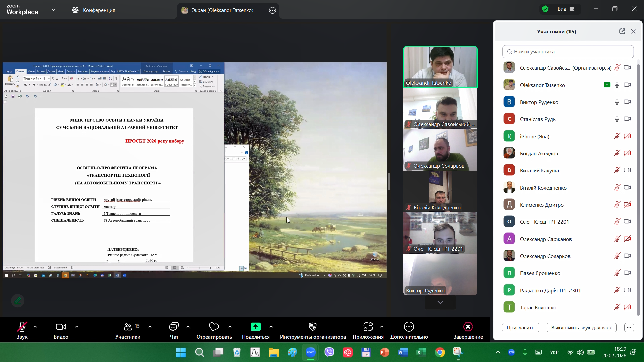
Task: Open Host tools shield icon
Action: click(x=312, y=327)
